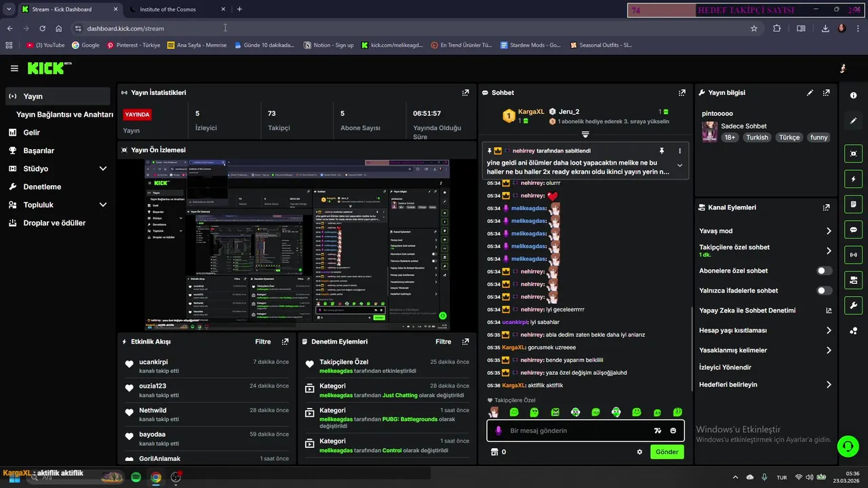Toggle Abonelere özel sohbet switch

pyautogui.click(x=824, y=270)
